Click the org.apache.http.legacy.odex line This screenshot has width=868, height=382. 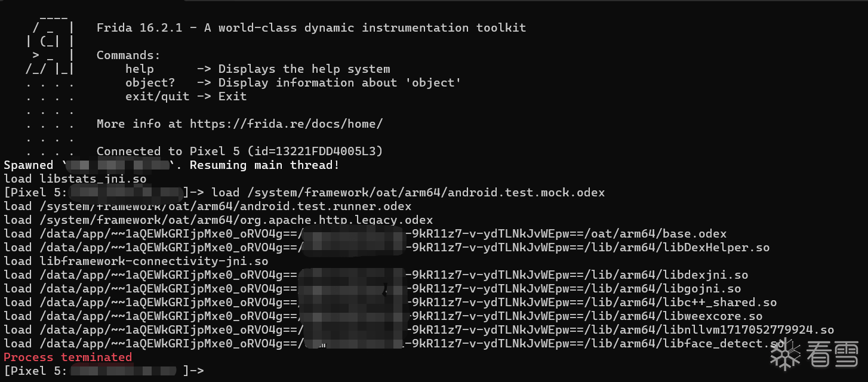coord(218,220)
